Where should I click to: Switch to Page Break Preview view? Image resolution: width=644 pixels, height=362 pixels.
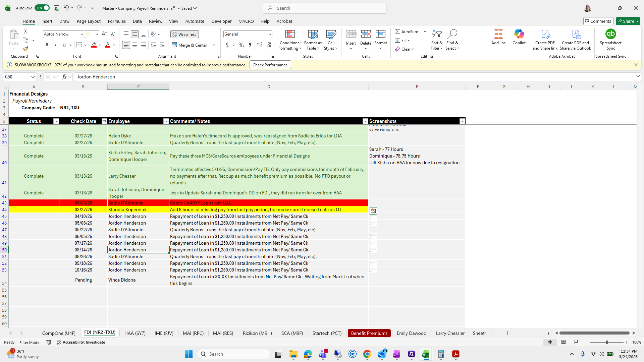(x=577, y=342)
